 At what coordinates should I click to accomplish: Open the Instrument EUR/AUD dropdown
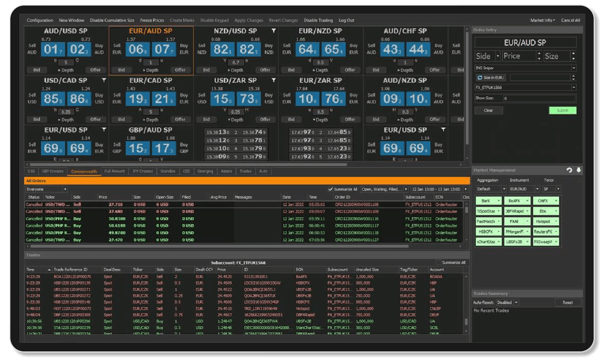[x=524, y=189]
